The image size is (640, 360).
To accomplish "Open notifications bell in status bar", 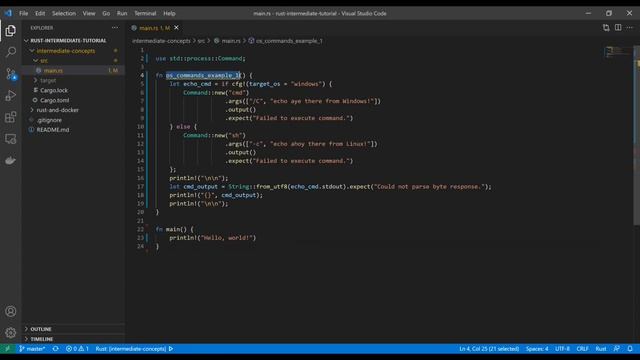I will [630, 349].
